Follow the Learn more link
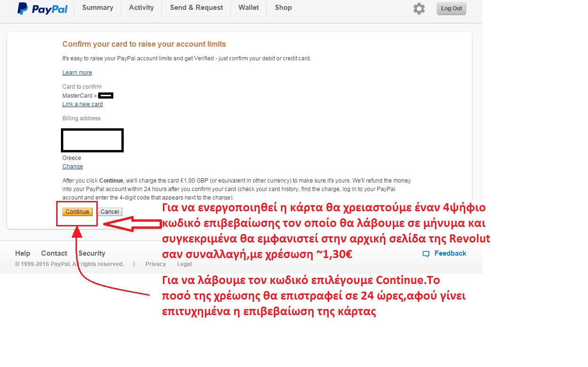 77,73
